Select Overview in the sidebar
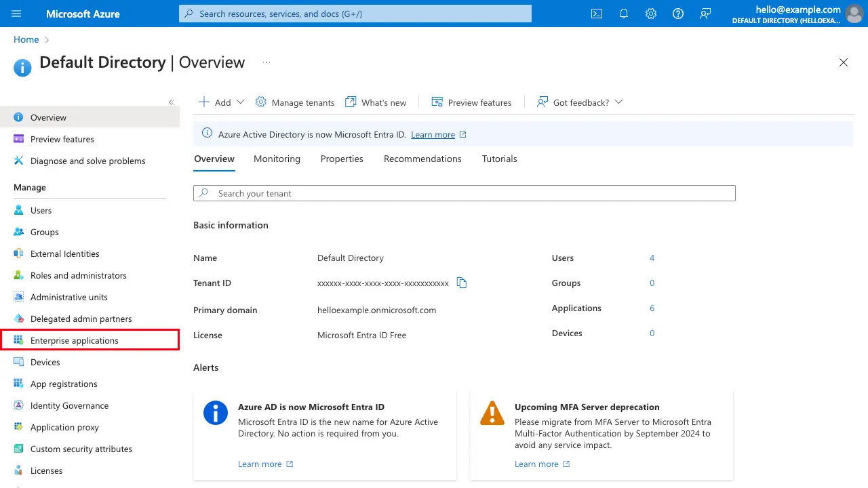 click(90, 117)
